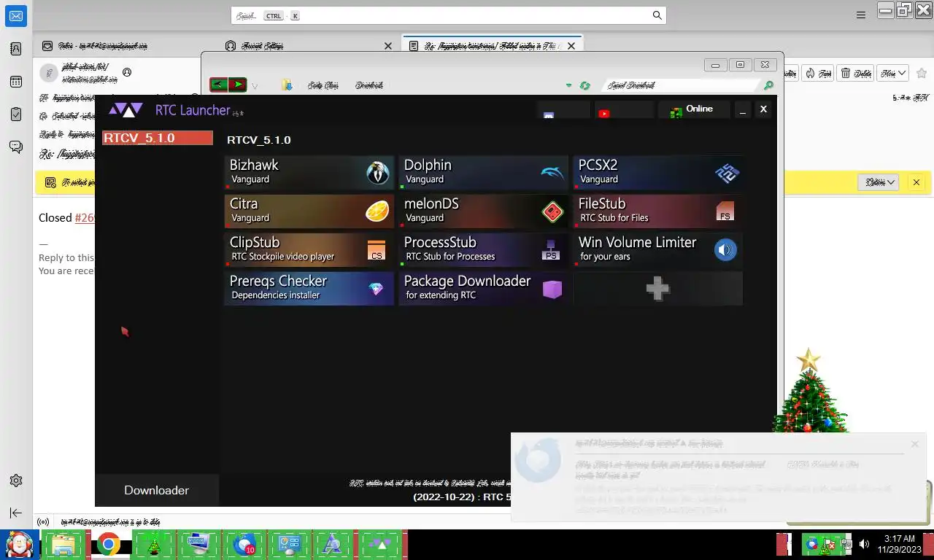Image resolution: width=934 pixels, height=560 pixels.
Task: Collapse the mail sidebar with the arrow icon
Action: tap(16, 513)
